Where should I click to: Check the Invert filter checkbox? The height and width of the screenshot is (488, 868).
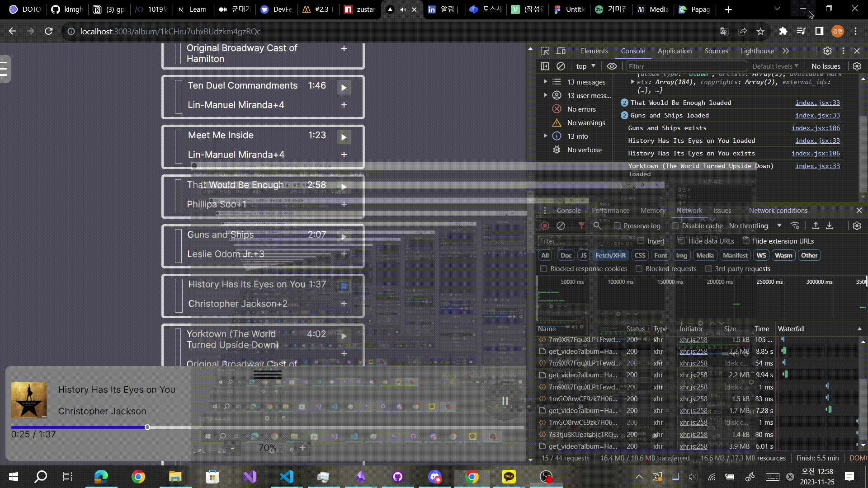coord(641,241)
